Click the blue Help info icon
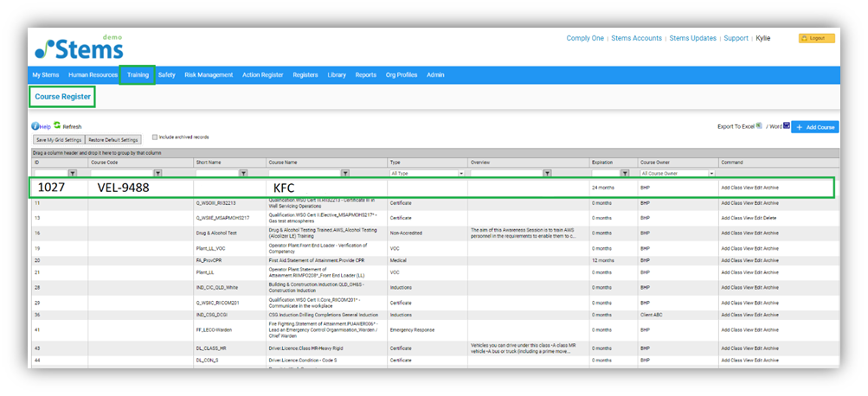868x396 pixels. [35, 126]
